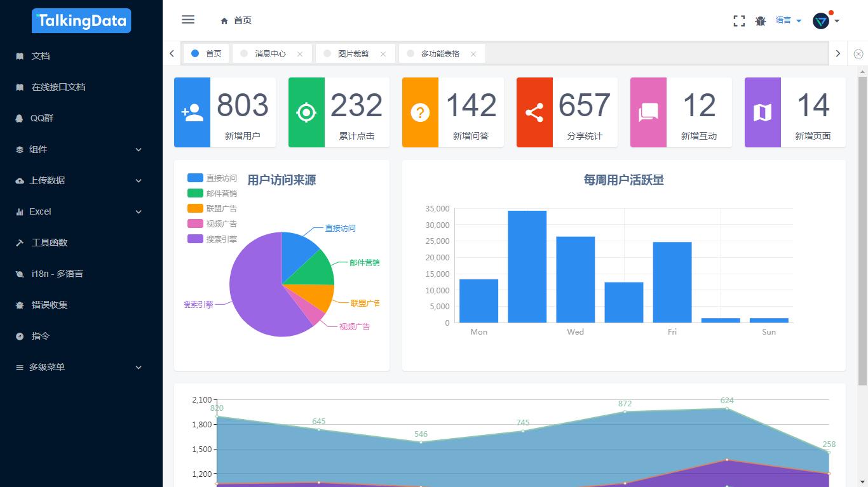Toggle 邮件营销 legend in pie chart
This screenshot has height=487, width=868.
[212, 193]
